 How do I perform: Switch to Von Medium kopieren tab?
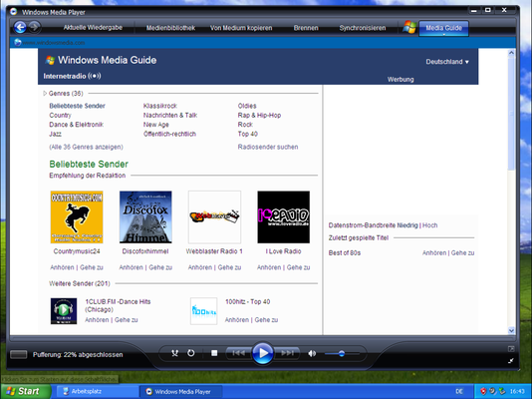pyautogui.click(x=241, y=28)
